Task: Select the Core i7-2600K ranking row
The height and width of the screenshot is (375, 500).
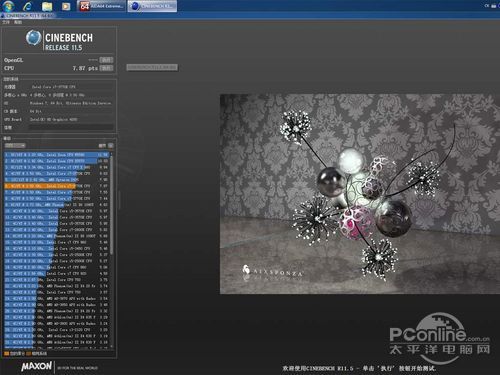Action: [56, 230]
